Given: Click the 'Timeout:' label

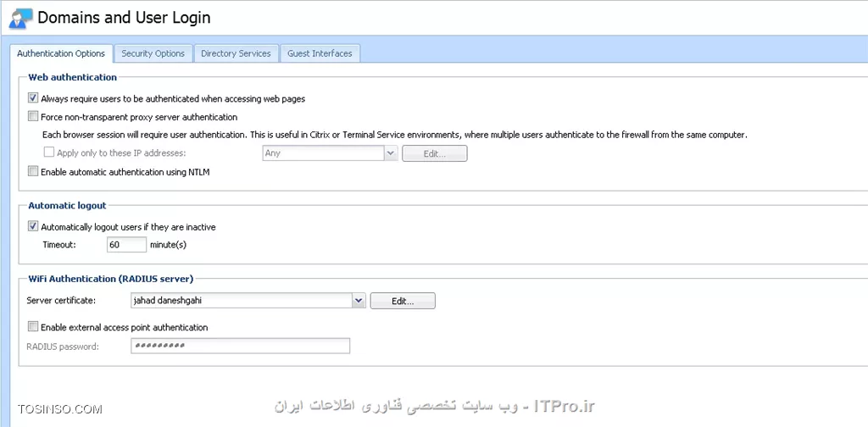Looking at the screenshot, I should point(59,245).
